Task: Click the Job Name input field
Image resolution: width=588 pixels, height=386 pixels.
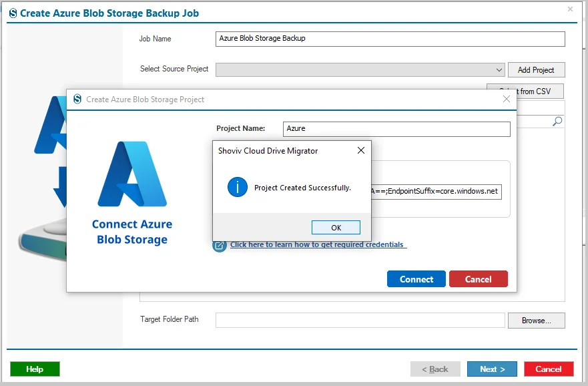Action: (390, 39)
